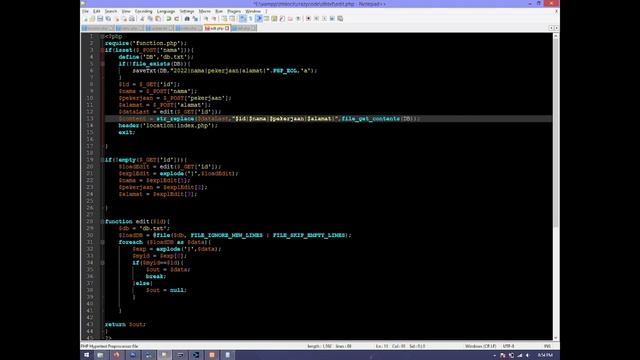Open Find with the binoculars icon

tap(187, 19)
